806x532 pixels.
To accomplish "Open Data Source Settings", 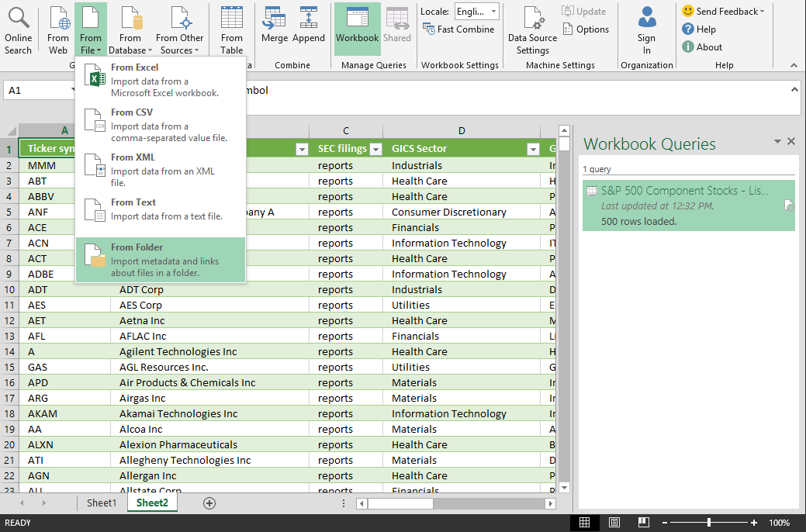I will click(x=532, y=29).
